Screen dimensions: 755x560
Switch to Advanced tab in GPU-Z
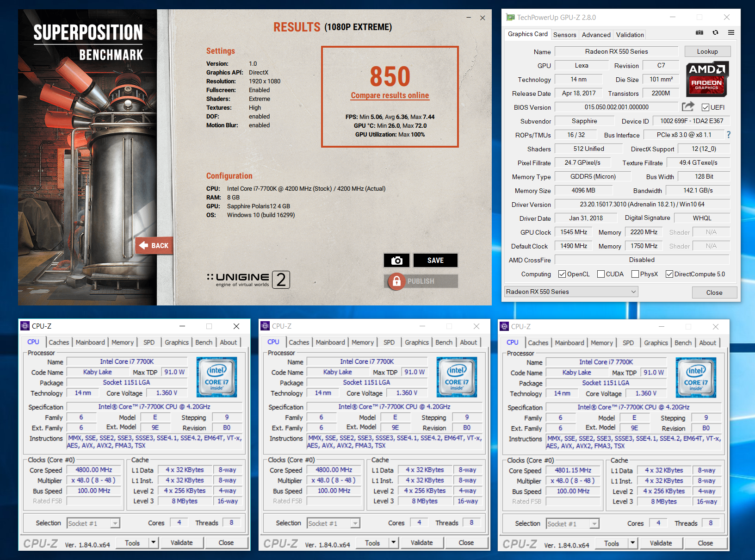coord(596,35)
